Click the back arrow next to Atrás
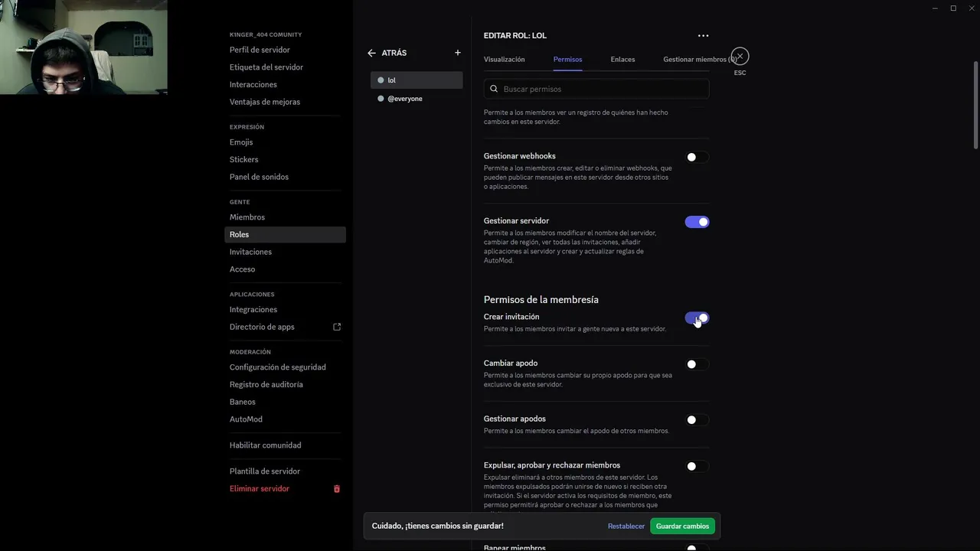 (371, 54)
